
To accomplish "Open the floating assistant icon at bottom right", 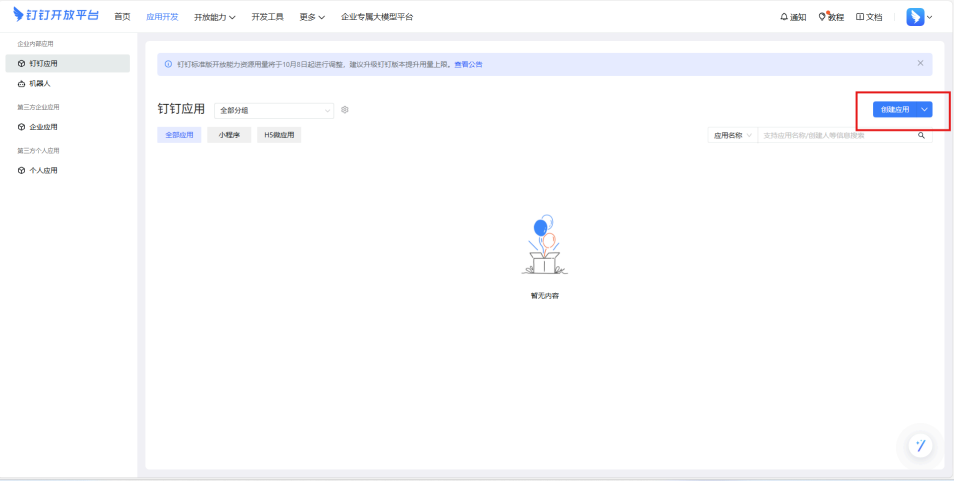I will 920,446.
